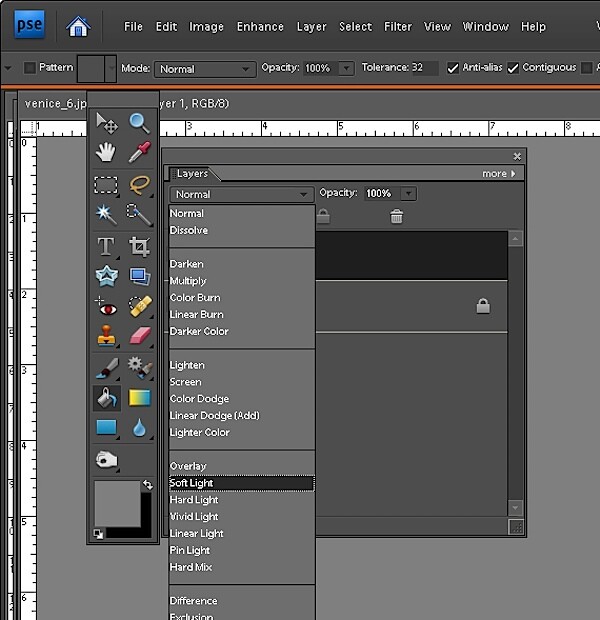Choose Soft Light blend mode
The height and width of the screenshot is (620, 600).
click(241, 483)
